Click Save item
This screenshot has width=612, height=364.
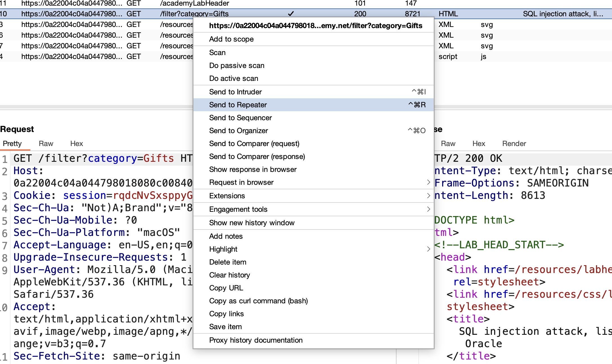(314, 327)
